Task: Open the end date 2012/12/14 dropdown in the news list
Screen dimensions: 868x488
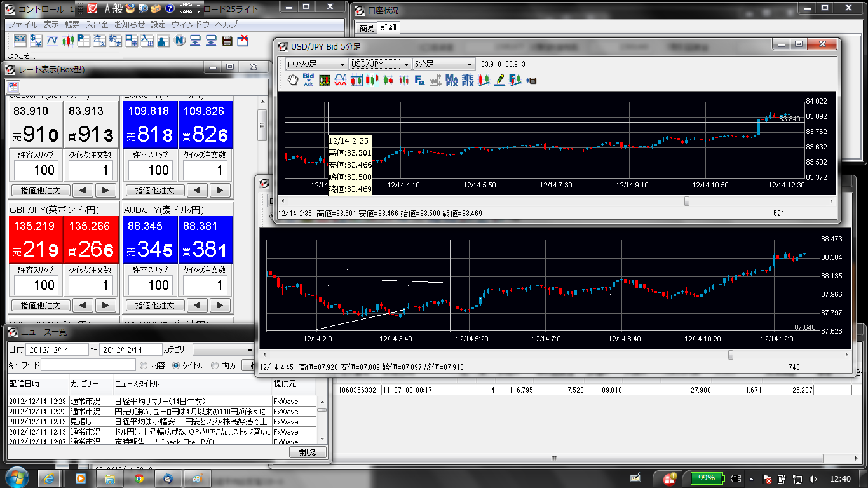Action: pyautogui.click(x=130, y=349)
